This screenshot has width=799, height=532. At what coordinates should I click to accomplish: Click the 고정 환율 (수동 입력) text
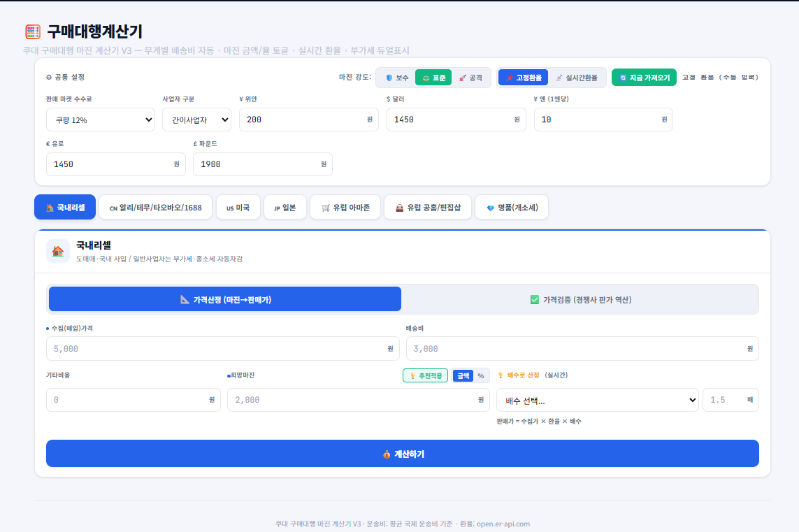720,78
